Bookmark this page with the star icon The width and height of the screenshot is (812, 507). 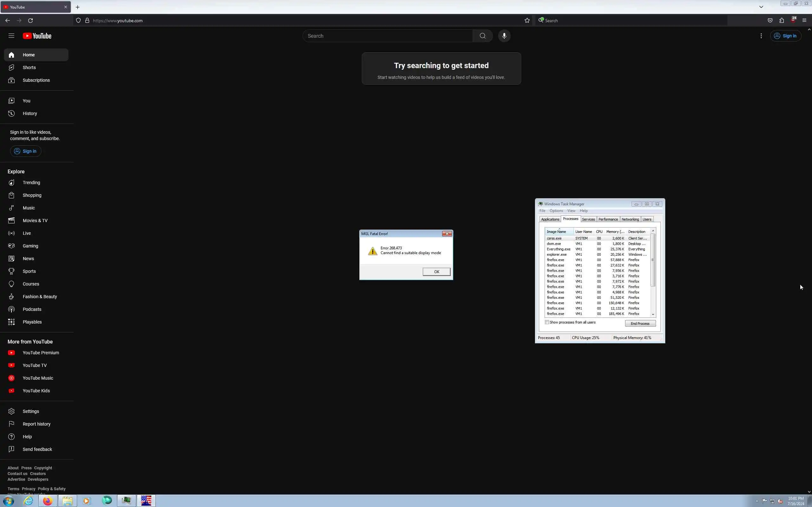click(x=527, y=21)
